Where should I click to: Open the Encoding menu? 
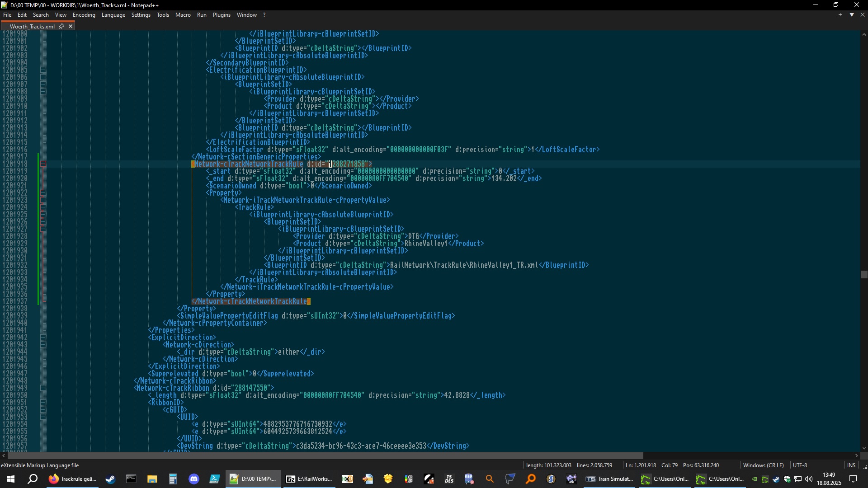[x=84, y=15]
